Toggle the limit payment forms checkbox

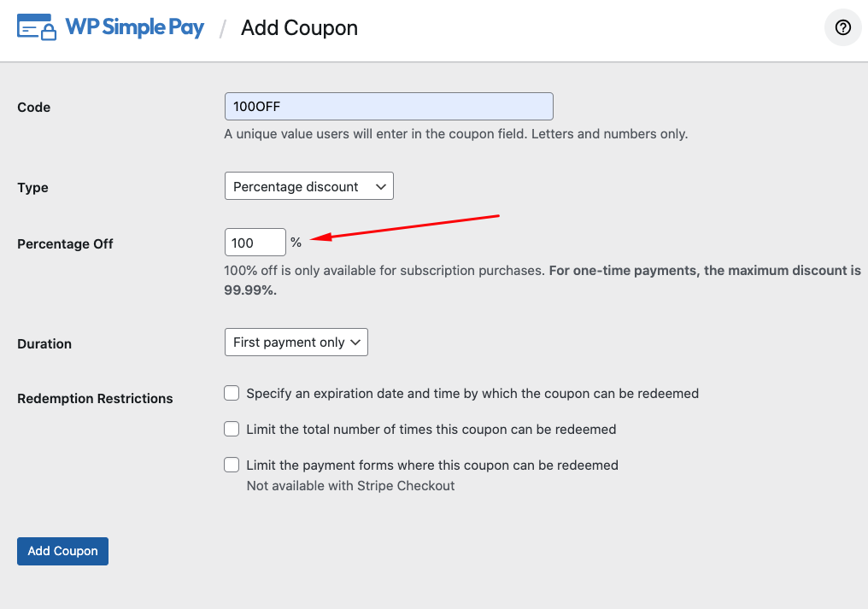pos(232,465)
